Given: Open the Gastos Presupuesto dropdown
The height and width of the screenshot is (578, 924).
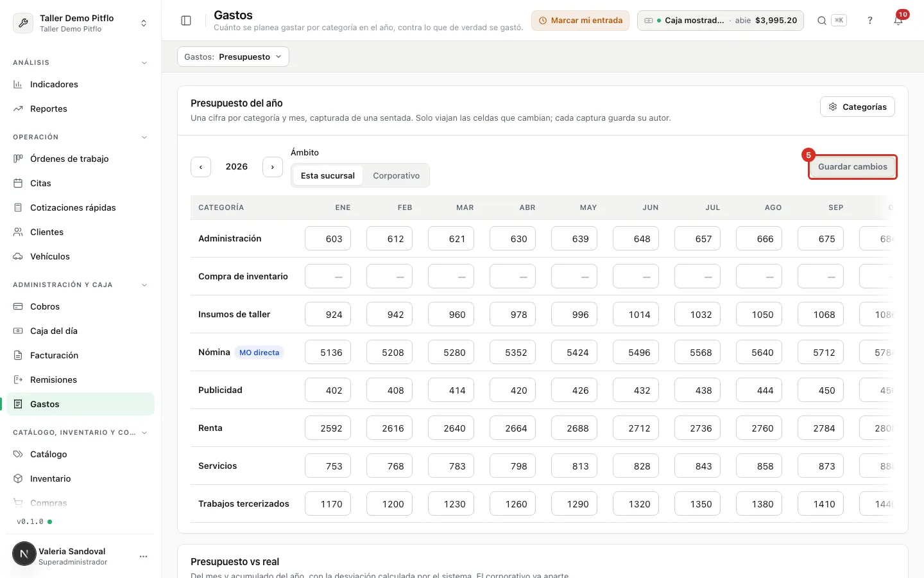Looking at the screenshot, I should coord(233,57).
